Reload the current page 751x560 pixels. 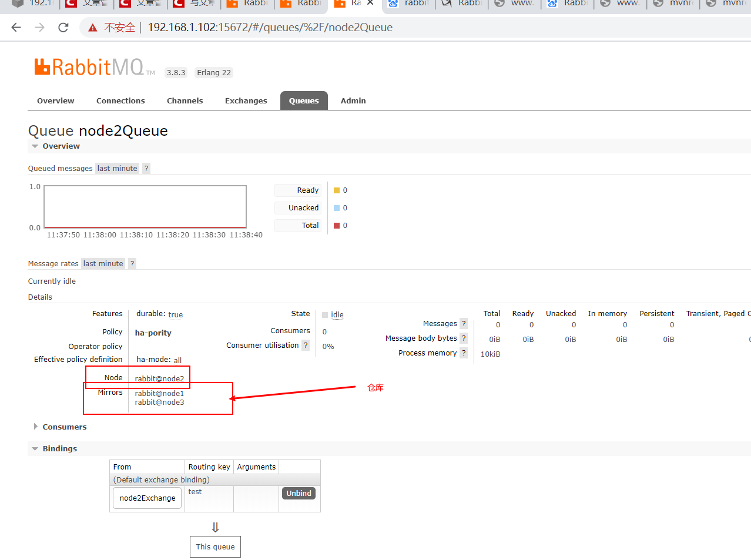[63, 27]
